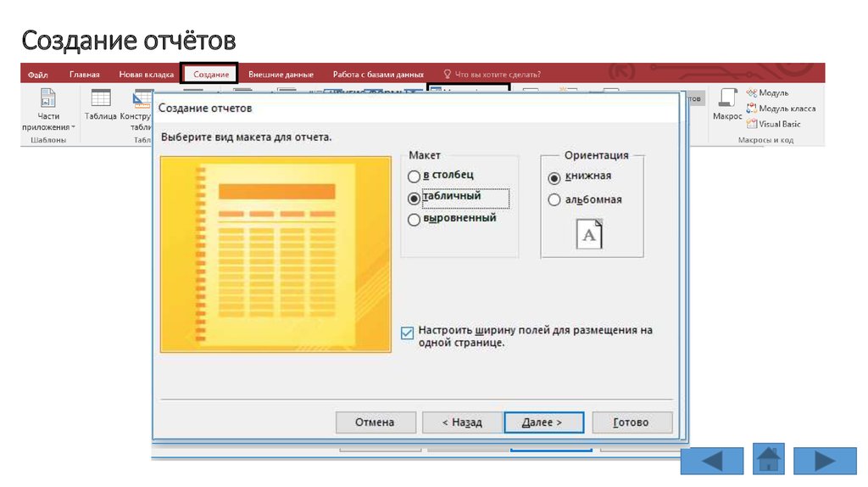Click the '< Назад' button
868x487 pixels.
462,423
